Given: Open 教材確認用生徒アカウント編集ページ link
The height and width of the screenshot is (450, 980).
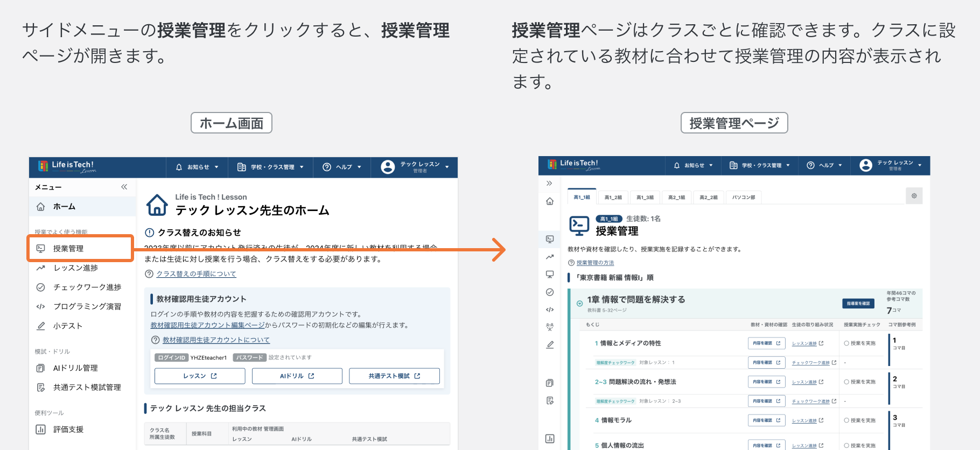Looking at the screenshot, I should [x=207, y=325].
